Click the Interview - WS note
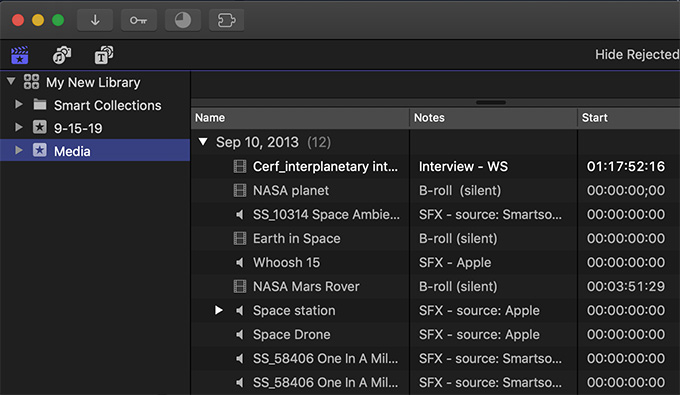This screenshot has width=680, height=395. (x=463, y=166)
